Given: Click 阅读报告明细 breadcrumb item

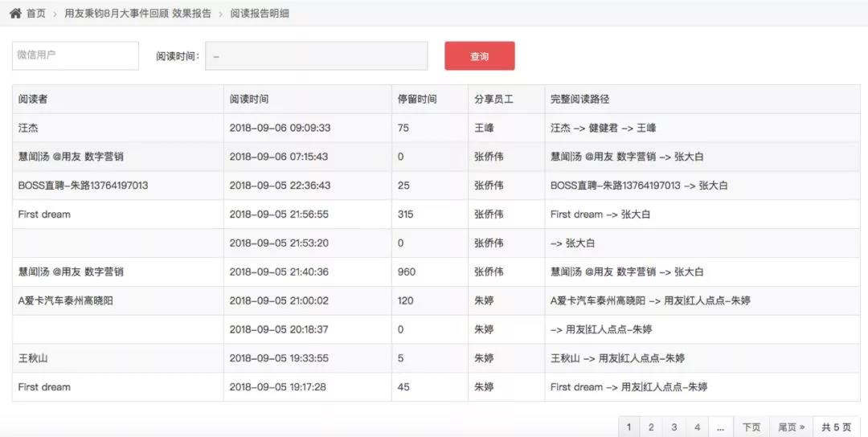Looking at the screenshot, I should point(260,14).
